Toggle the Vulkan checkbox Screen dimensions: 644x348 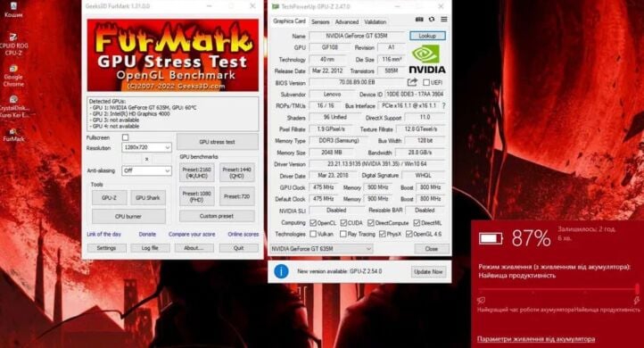tap(313, 234)
